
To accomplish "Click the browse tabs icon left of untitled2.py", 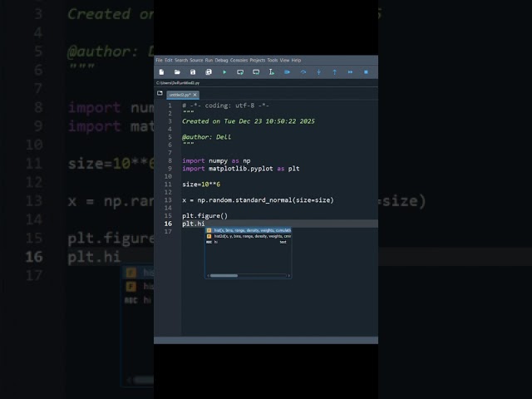I will click(x=160, y=93).
